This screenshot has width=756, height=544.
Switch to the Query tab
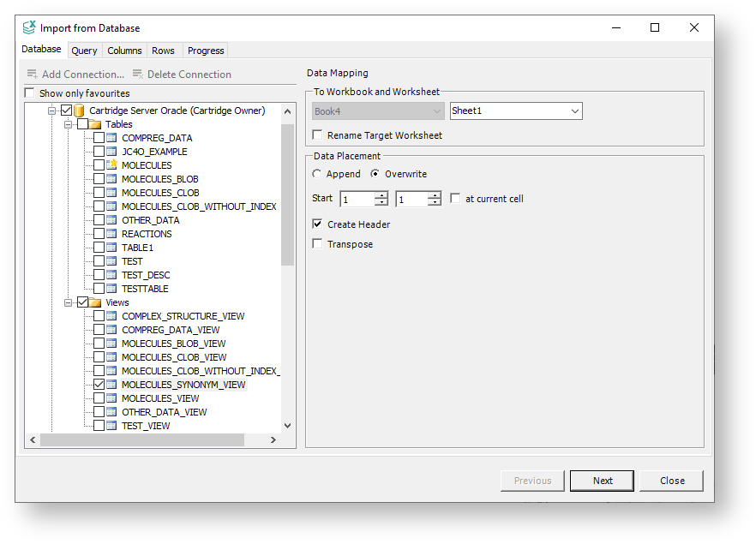click(84, 51)
